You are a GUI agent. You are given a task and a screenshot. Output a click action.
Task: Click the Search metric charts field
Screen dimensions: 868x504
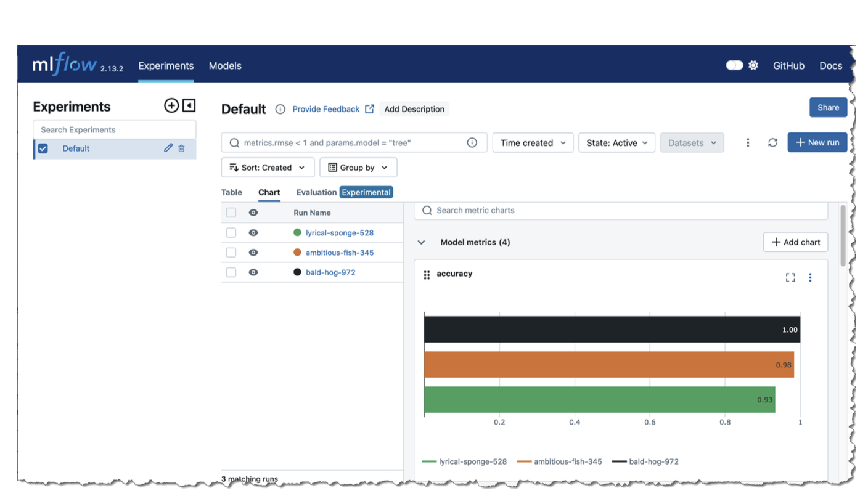pyautogui.click(x=623, y=210)
